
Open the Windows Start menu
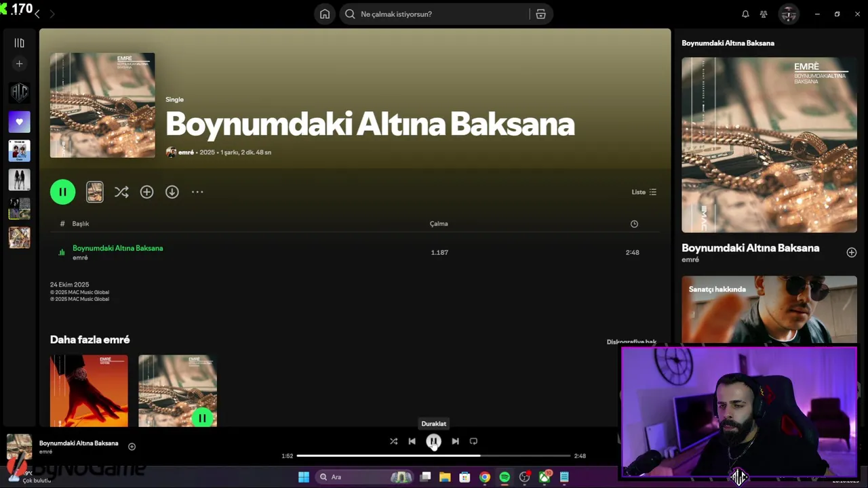(x=304, y=477)
